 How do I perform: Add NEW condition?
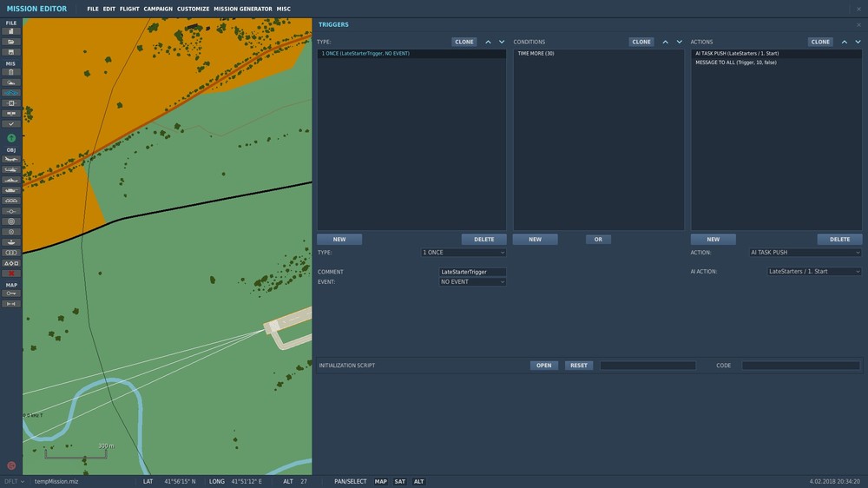click(x=535, y=240)
